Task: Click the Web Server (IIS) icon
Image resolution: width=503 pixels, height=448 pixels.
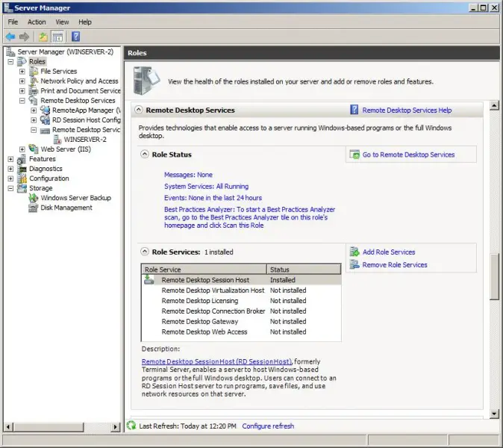Action: coord(34,149)
